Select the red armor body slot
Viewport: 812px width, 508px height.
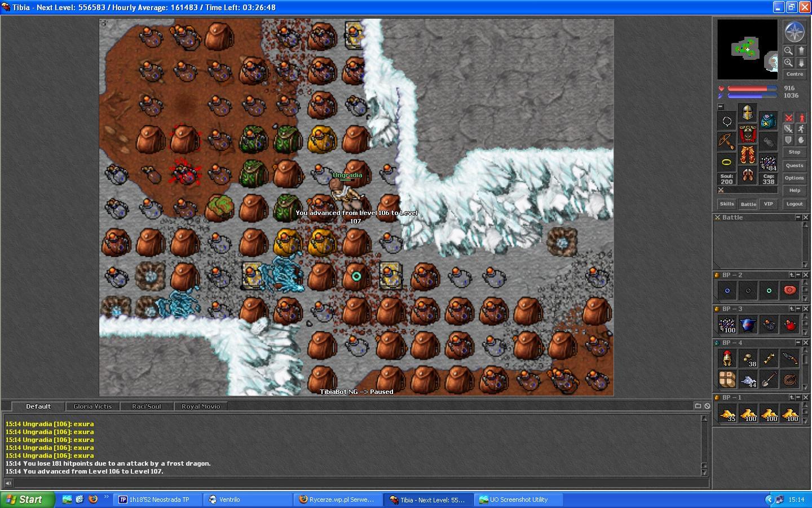click(x=747, y=134)
